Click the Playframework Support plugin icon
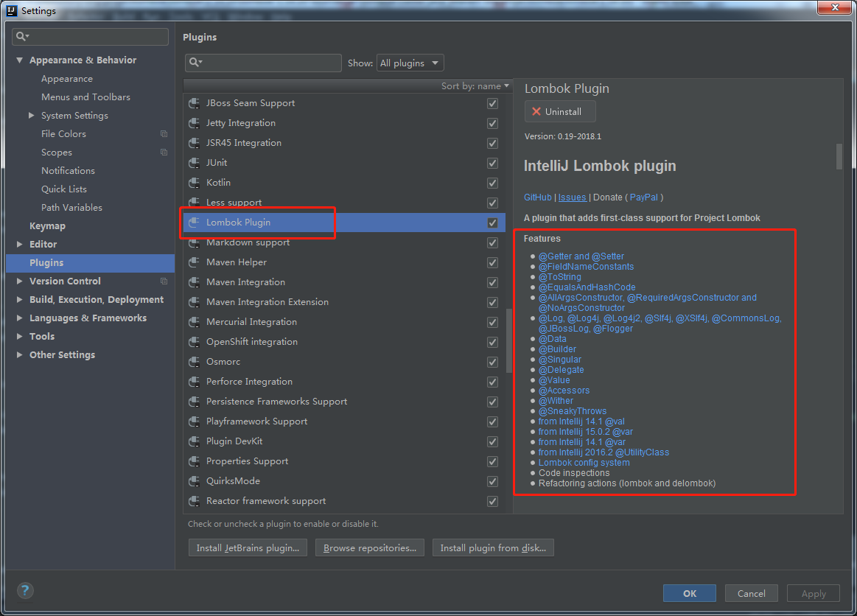 tap(194, 421)
